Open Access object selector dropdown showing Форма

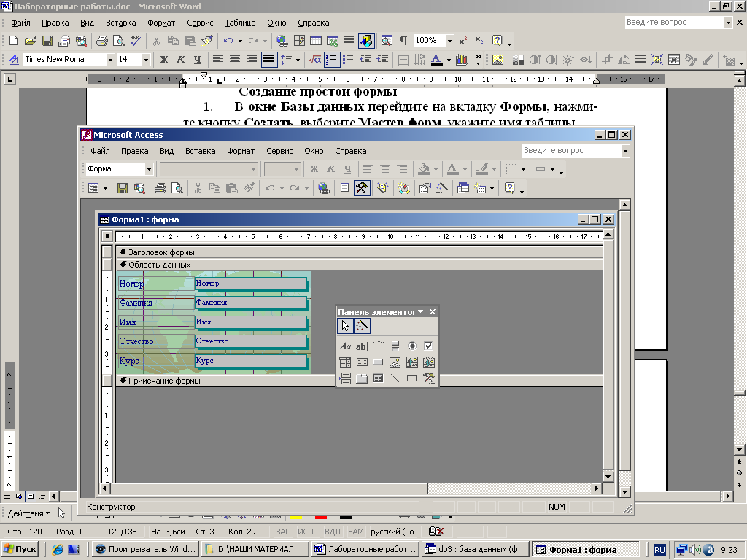149,169
